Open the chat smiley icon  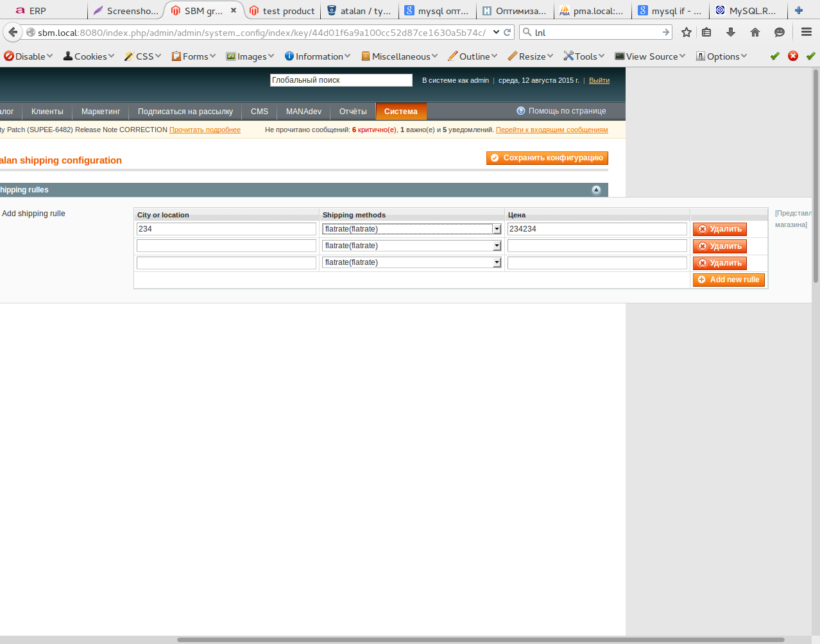click(x=780, y=32)
